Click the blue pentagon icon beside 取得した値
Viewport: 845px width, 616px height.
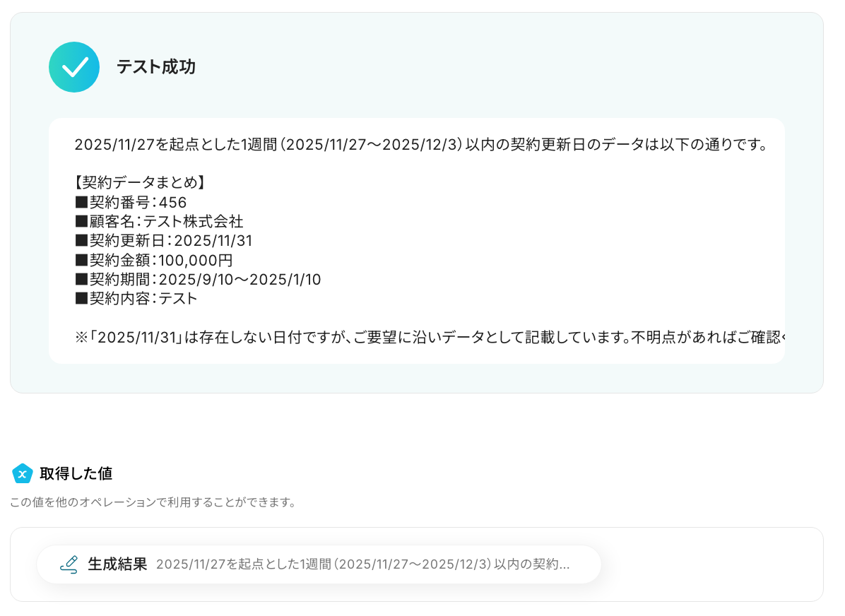click(23, 474)
